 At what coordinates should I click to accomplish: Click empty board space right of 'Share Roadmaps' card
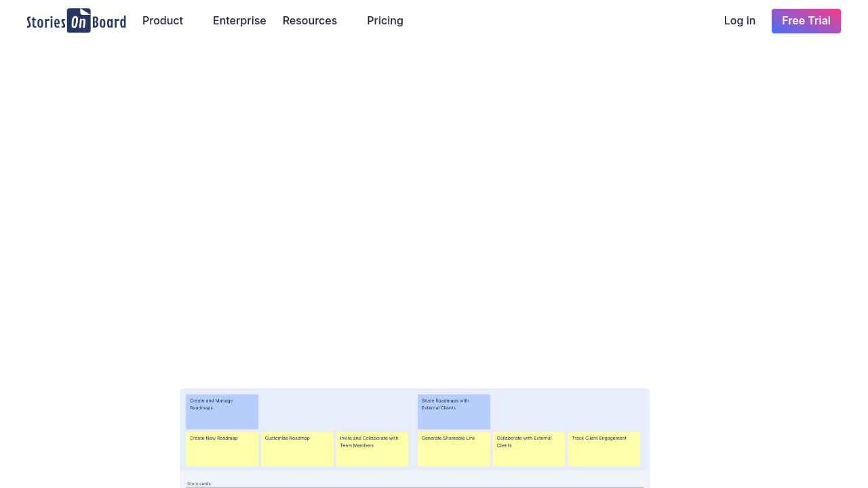click(x=566, y=411)
